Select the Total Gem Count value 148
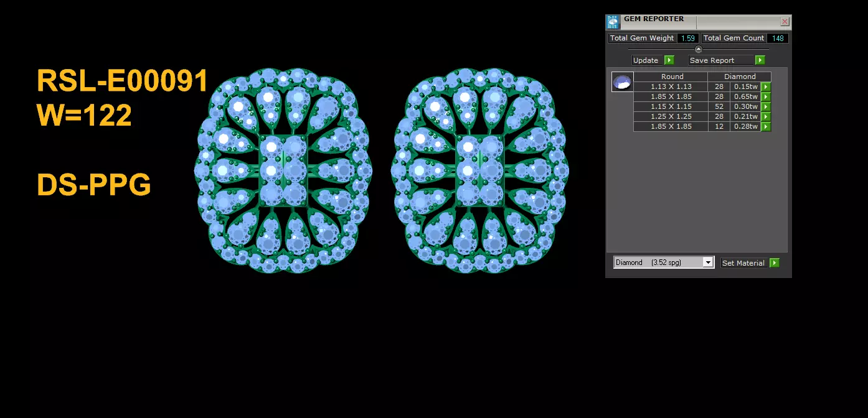The width and height of the screenshot is (868, 418). (x=778, y=38)
